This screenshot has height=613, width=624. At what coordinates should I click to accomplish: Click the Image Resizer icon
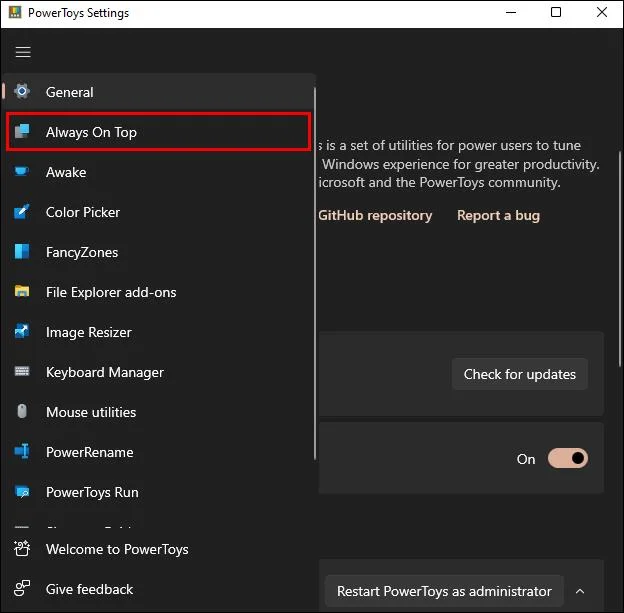tap(21, 331)
